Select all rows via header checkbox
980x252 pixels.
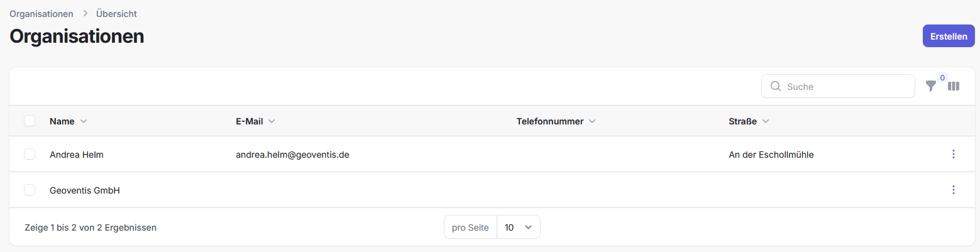30,121
